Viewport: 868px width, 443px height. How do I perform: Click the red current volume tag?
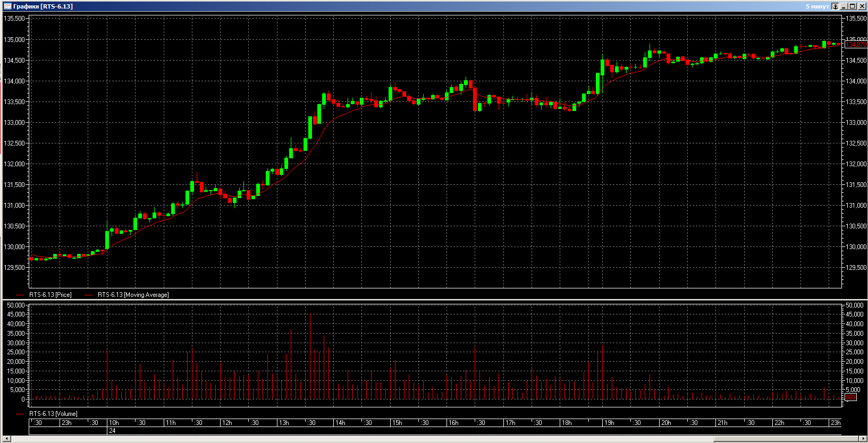(x=850, y=397)
